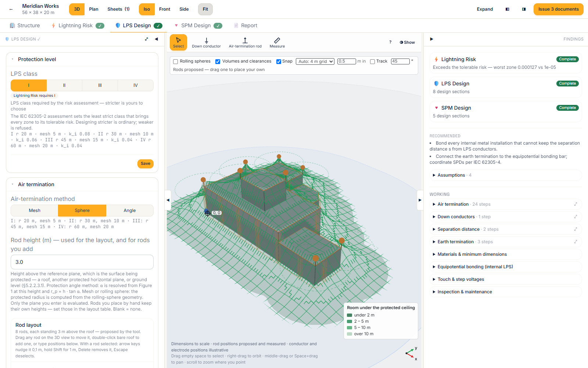
Task: Open Air termination working in pop-out
Action: (x=576, y=204)
